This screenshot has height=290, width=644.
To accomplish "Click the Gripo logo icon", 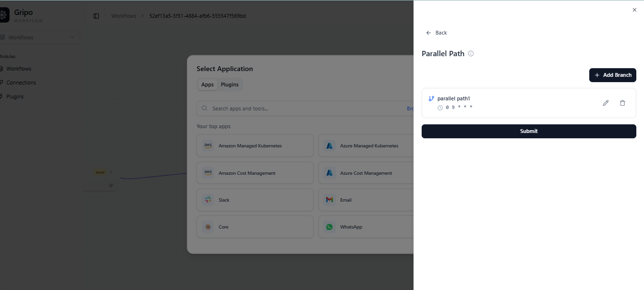I will pyautogui.click(x=4, y=15).
